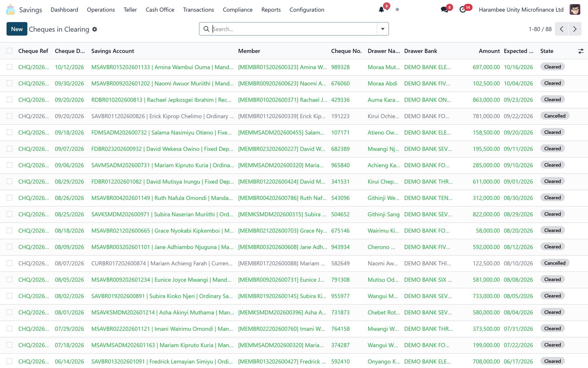The width and height of the screenshot is (588, 368).
Task: Open the Compliance menu
Action: [x=237, y=10]
